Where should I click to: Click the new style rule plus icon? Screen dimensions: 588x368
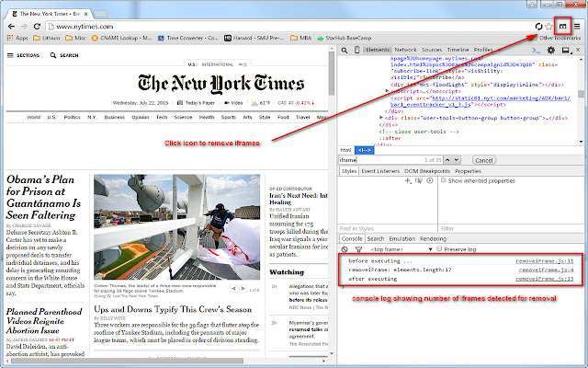(408, 180)
